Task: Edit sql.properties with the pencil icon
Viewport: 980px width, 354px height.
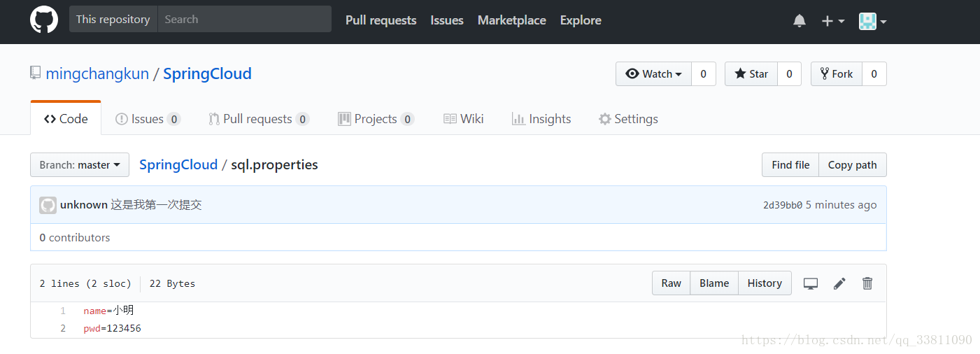Action: [839, 283]
